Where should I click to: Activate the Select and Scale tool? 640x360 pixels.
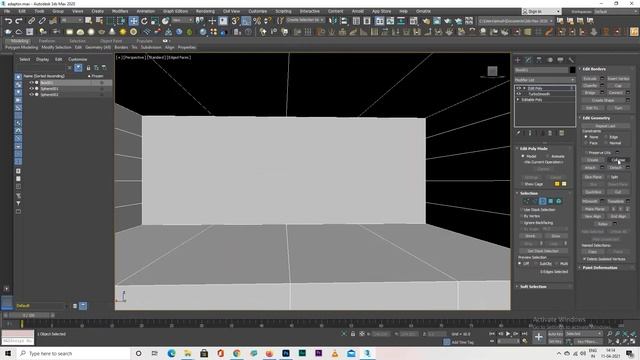(155, 20)
